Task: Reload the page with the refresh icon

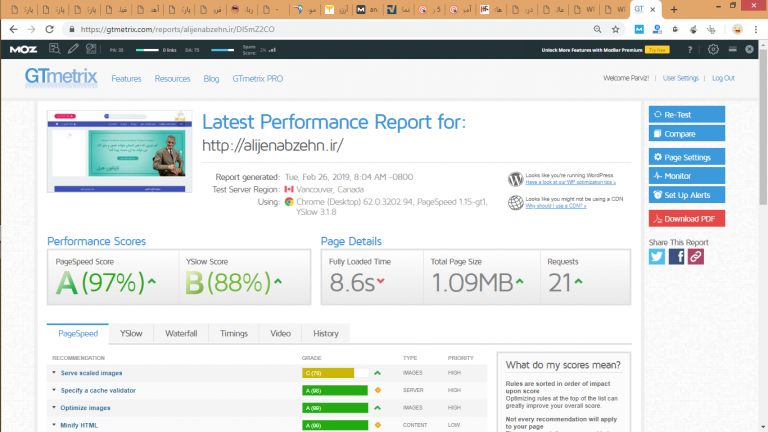Action: [x=49, y=29]
